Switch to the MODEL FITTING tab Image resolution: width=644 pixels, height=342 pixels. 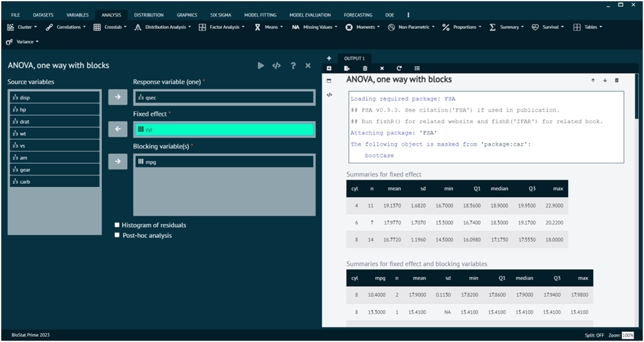pyautogui.click(x=260, y=15)
